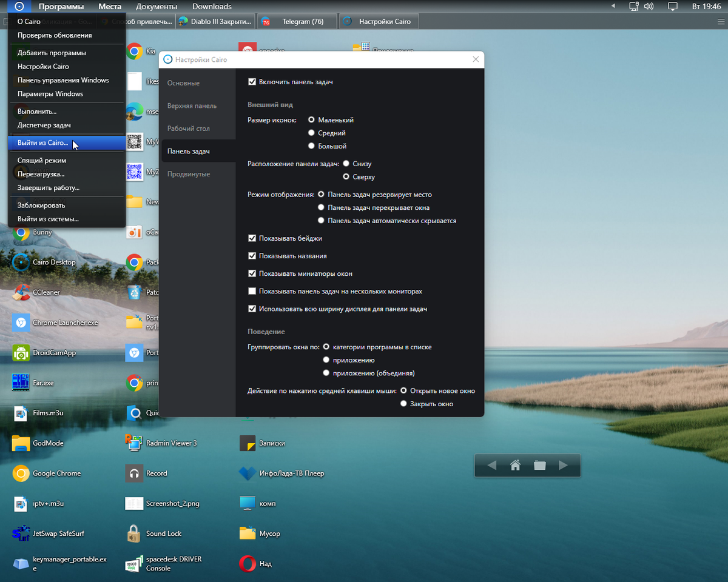Open the network tray icon
Viewport: 728px width, 582px height.
coord(634,6)
